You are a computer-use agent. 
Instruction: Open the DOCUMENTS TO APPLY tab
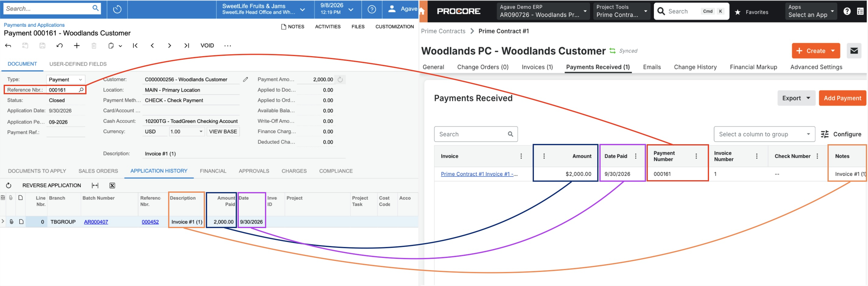click(37, 171)
